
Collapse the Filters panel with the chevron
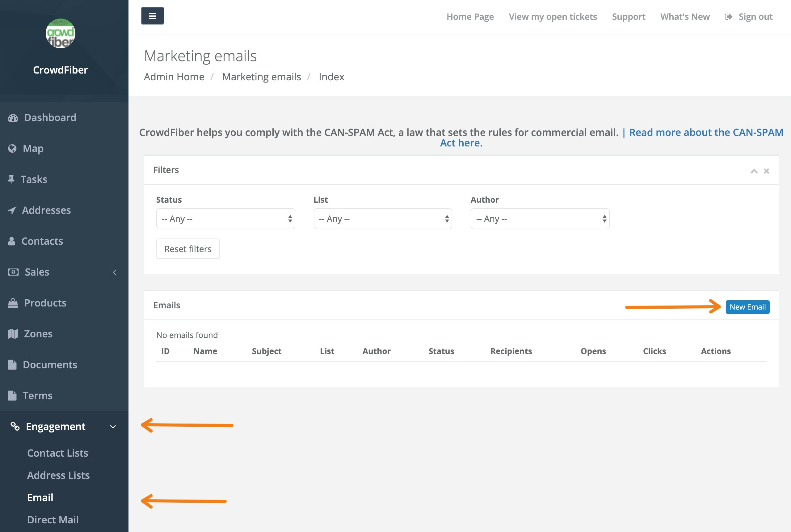[754, 171]
